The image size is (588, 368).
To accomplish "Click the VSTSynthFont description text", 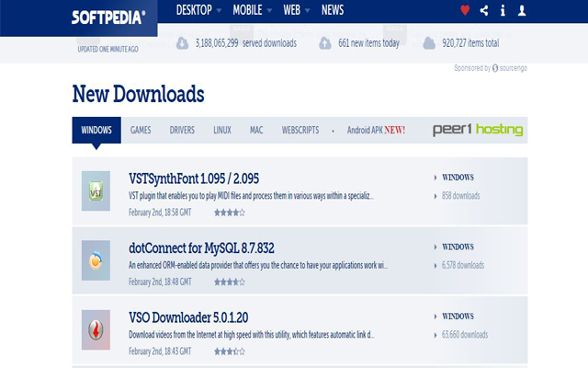I will point(251,196).
